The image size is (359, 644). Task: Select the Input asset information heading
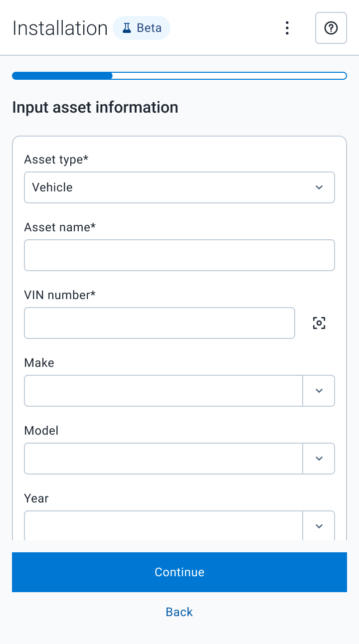[x=95, y=107]
